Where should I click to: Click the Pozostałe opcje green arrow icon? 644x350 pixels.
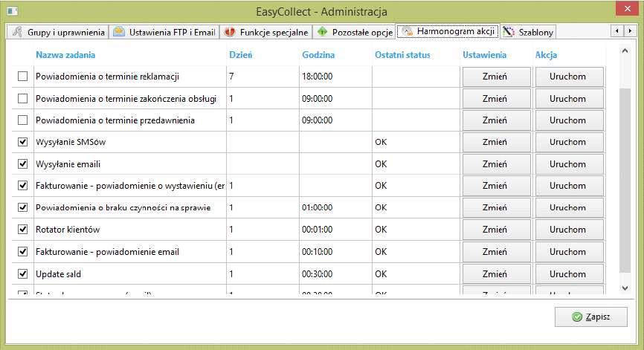[x=323, y=32]
